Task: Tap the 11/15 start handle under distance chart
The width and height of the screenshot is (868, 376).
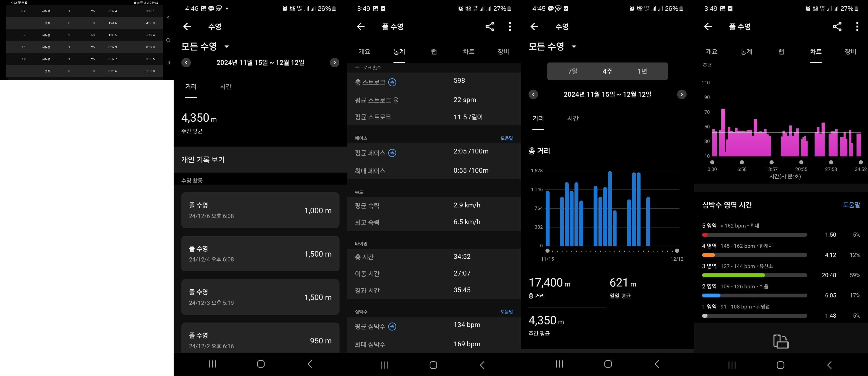Action: pos(548,251)
